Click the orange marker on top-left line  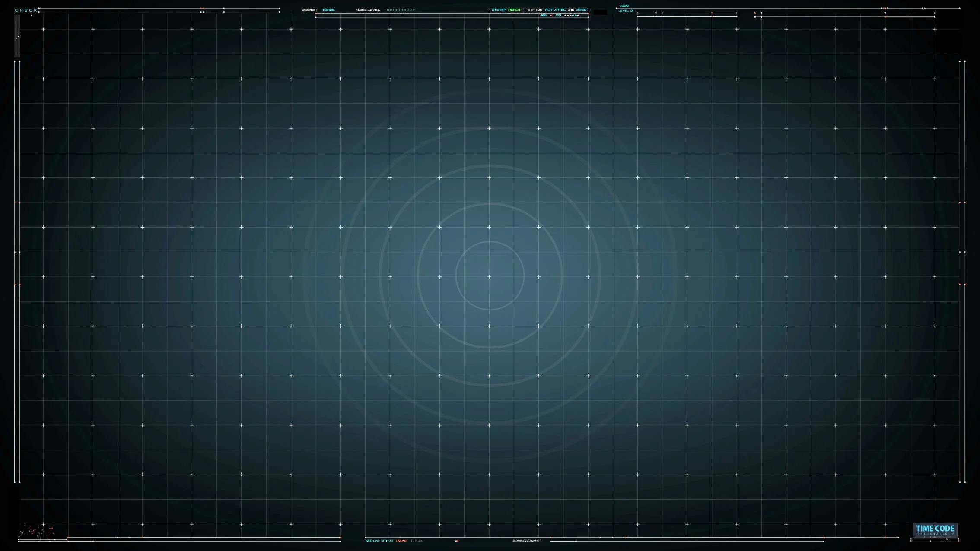click(x=202, y=8)
